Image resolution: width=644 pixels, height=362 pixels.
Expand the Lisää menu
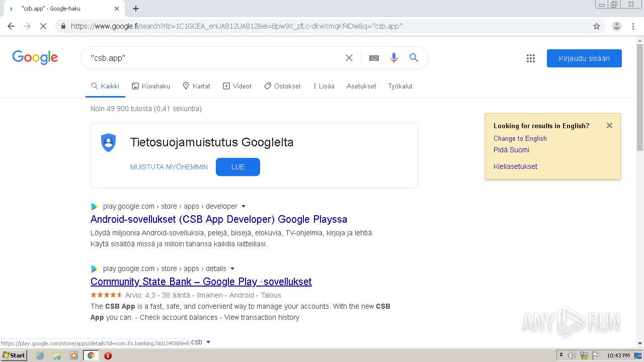324,86
